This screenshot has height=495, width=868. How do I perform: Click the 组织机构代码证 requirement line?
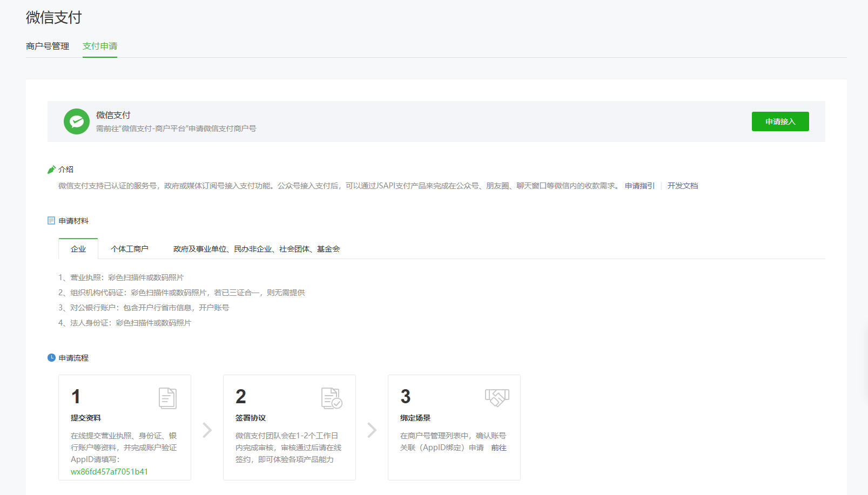click(x=181, y=293)
